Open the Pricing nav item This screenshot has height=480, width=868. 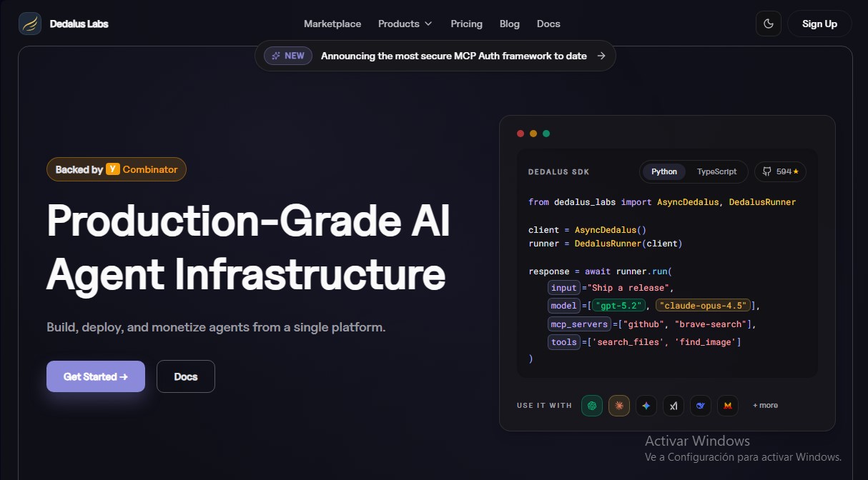[467, 24]
